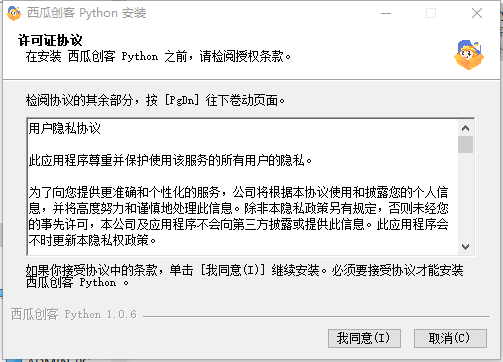Image resolution: width=503 pixels, height=362 pixels.
Task: Click the acceptance note starting with 如果你接受协议
Action: pos(244,276)
